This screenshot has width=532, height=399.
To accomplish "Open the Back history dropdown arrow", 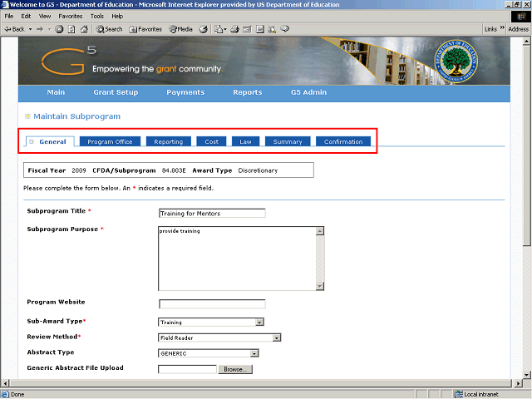I will (30, 29).
